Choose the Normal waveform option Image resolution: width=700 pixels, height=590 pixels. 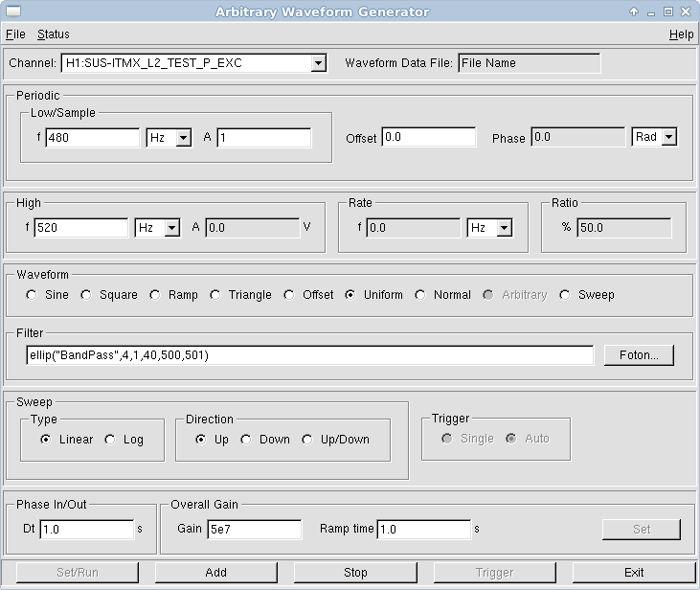(420, 295)
